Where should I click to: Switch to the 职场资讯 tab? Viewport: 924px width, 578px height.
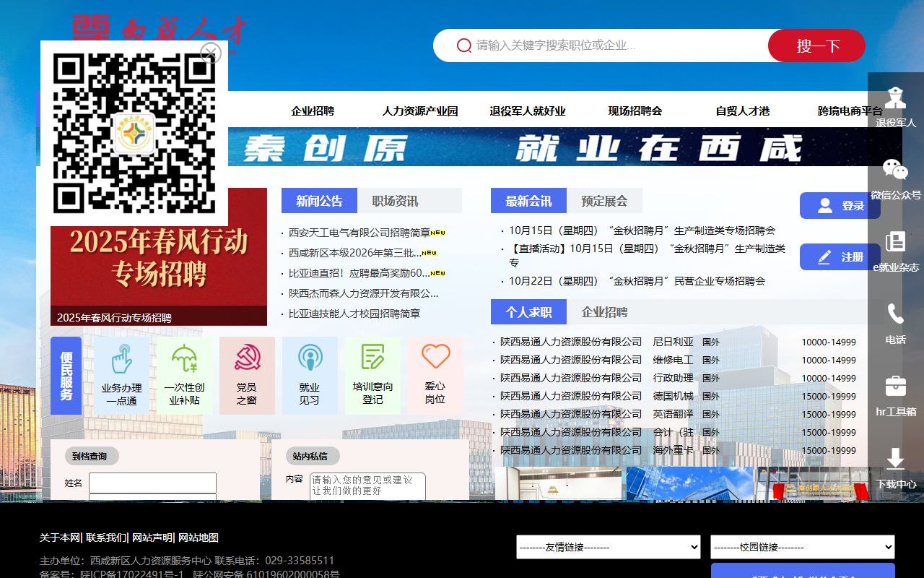pyautogui.click(x=395, y=201)
